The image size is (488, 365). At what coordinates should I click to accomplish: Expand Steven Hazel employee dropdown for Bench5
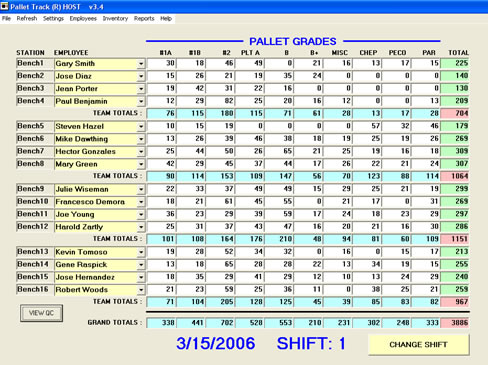click(141, 127)
